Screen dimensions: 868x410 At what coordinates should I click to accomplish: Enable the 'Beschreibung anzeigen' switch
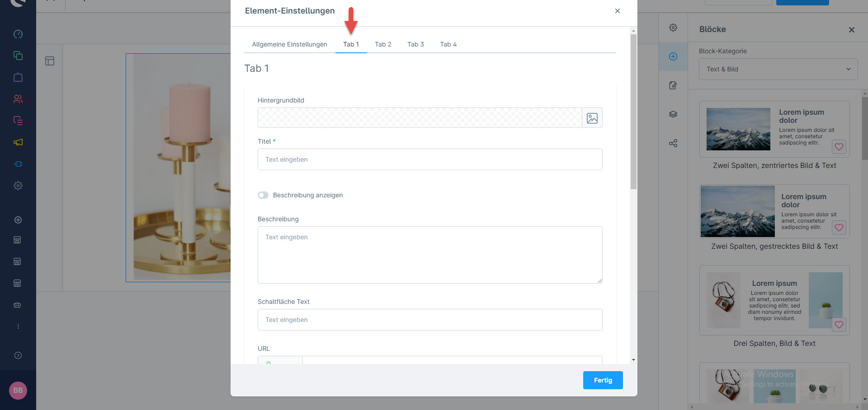pos(263,195)
